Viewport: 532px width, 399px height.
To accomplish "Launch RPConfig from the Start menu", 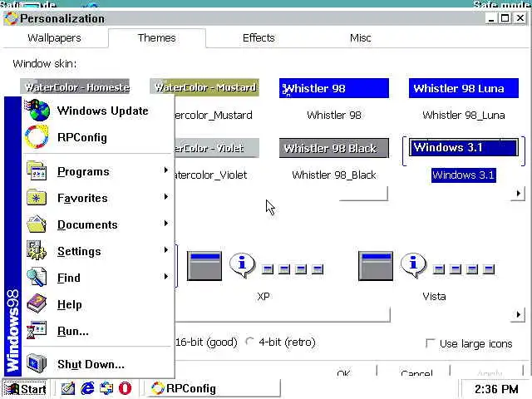I will coord(98,137).
